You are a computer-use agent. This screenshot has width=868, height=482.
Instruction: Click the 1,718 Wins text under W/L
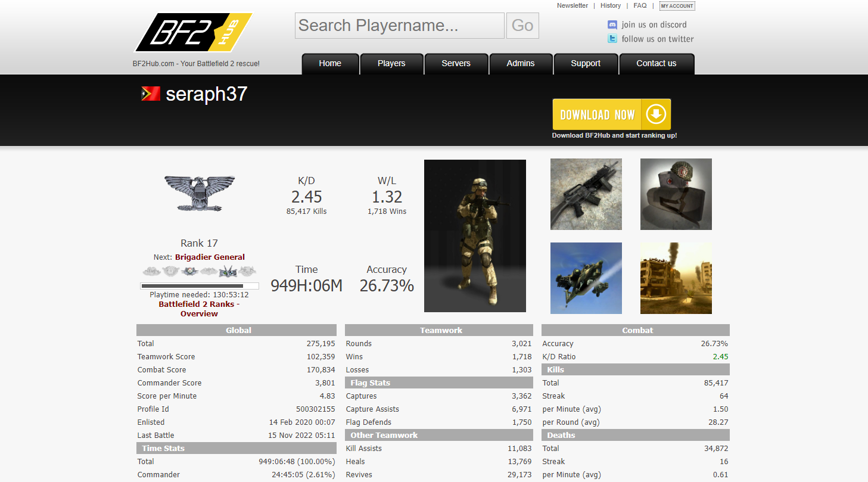point(387,211)
